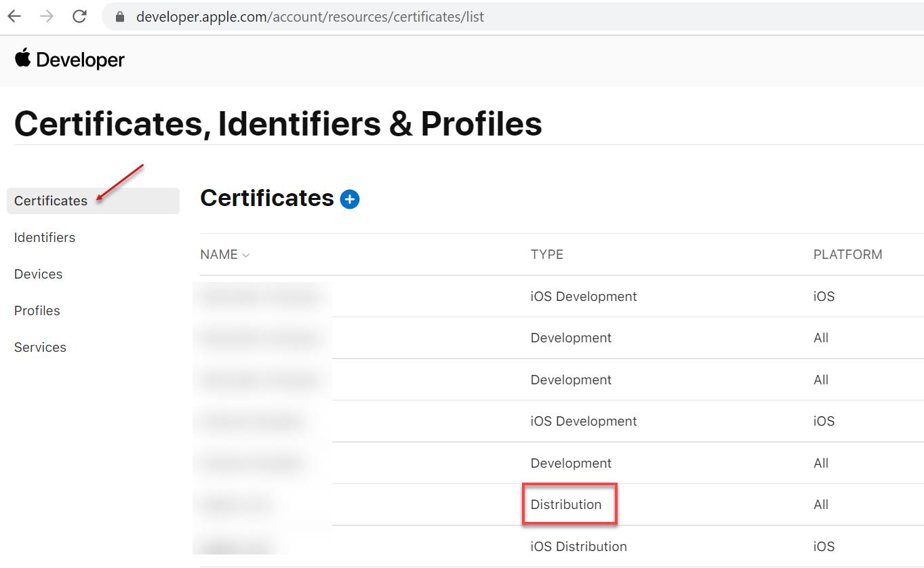Open the first iOS Development certificate row
The width and height of the screenshot is (924, 568).
tap(561, 296)
